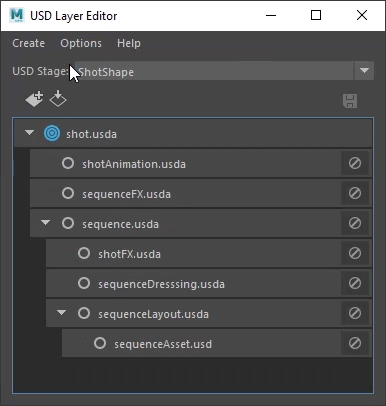Select the shot.usda layer name
Screen dimensions: 386x406
pyautogui.click(x=91, y=134)
